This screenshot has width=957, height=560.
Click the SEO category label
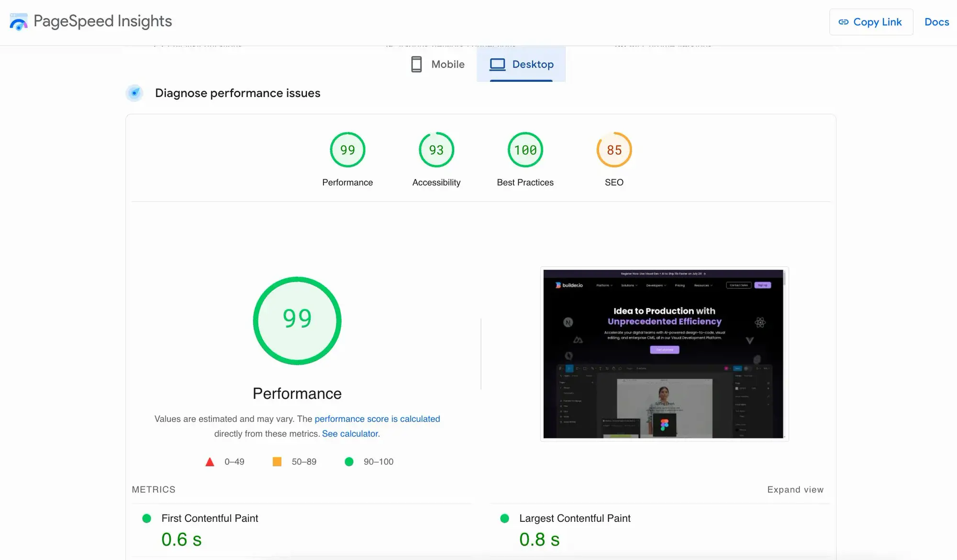(614, 182)
